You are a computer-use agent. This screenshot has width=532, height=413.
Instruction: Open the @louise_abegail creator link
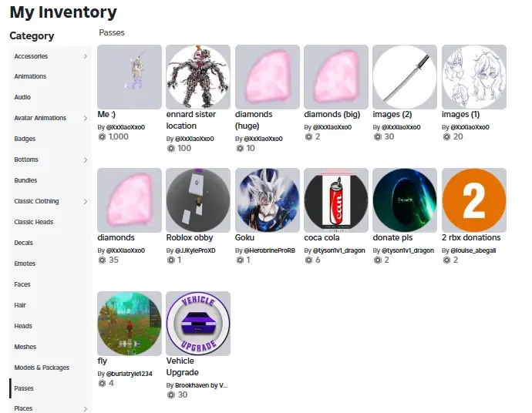click(473, 250)
